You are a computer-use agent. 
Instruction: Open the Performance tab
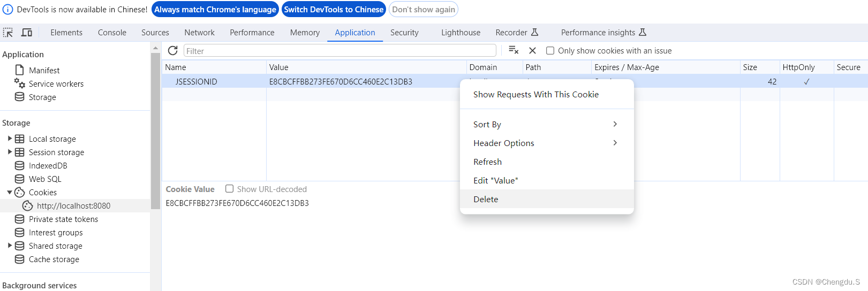point(252,33)
